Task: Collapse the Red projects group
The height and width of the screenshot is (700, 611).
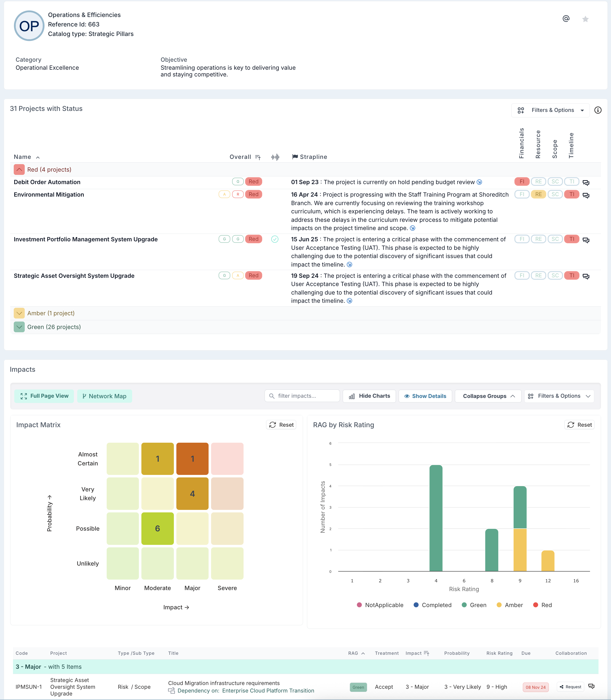Action: 19,169
